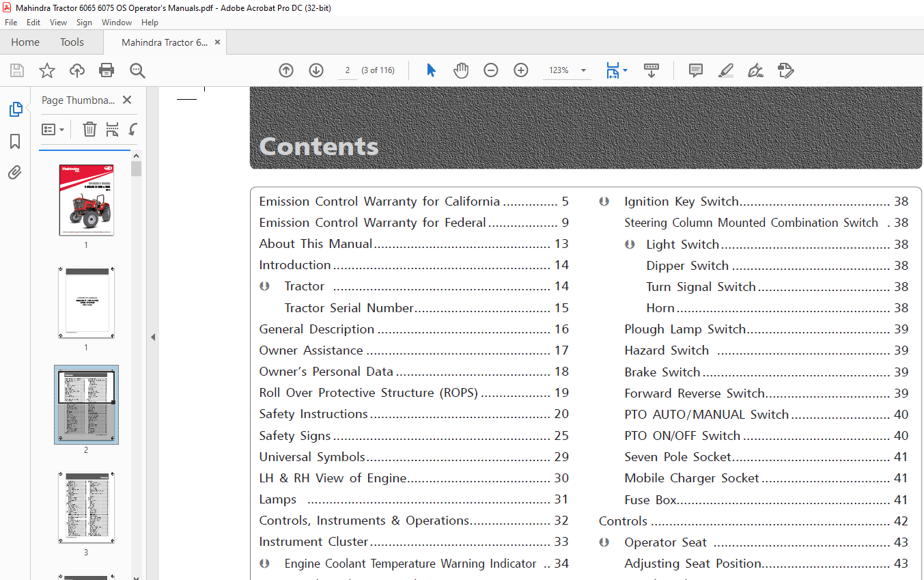Click Forward Reverse Switch entry
The image size is (924, 580).
click(766, 393)
